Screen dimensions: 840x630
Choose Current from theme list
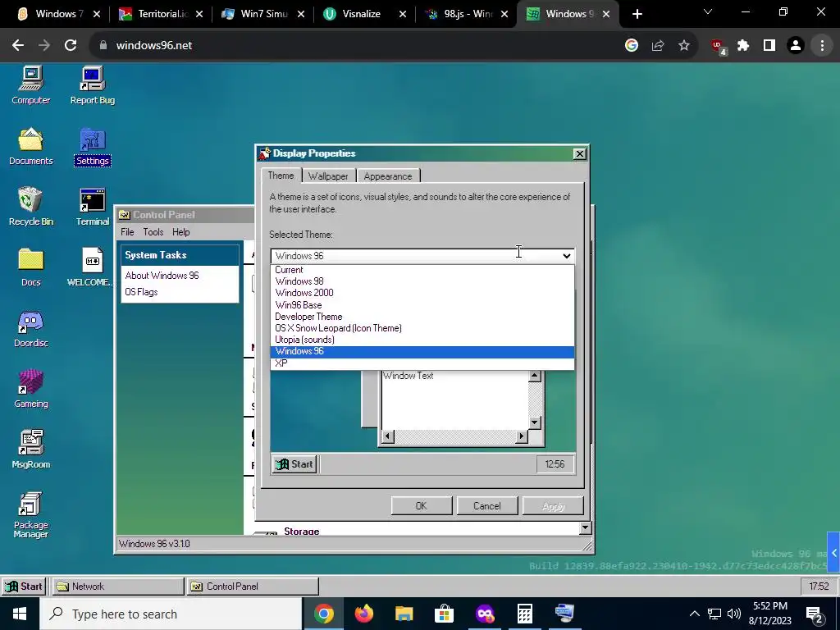coord(422,270)
